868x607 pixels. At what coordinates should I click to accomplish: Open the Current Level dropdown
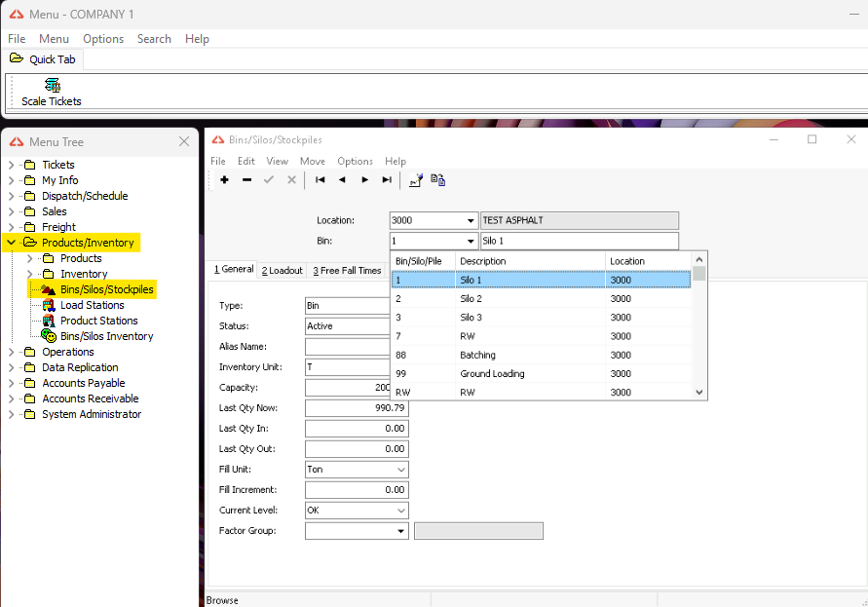401,511
